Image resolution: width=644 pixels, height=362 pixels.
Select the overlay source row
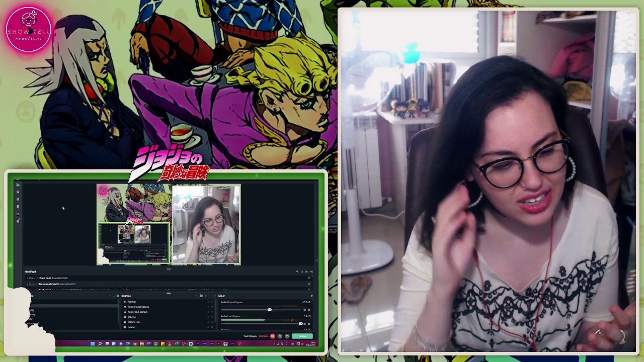168,327
